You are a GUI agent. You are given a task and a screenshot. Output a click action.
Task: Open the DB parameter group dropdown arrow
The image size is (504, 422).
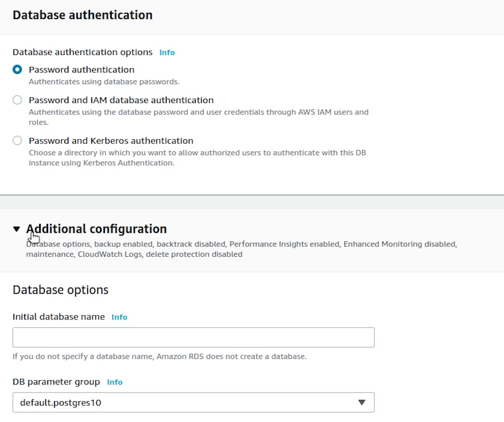tap(361, 402)
